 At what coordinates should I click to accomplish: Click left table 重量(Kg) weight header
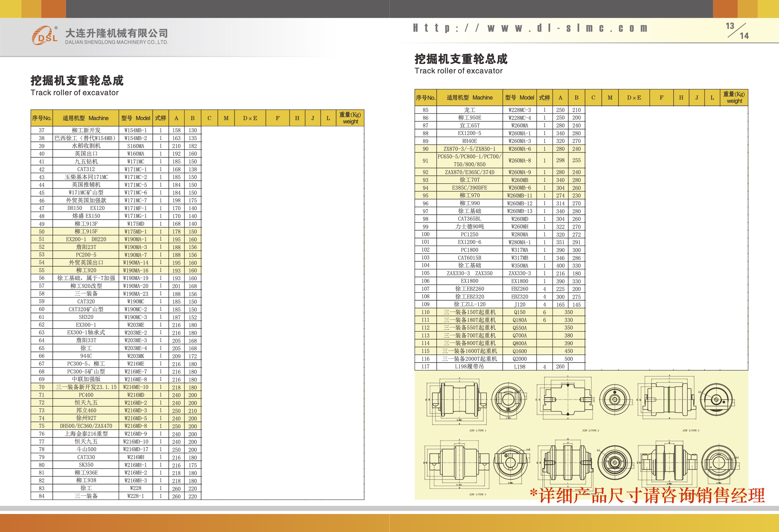(x=350, y=118)
